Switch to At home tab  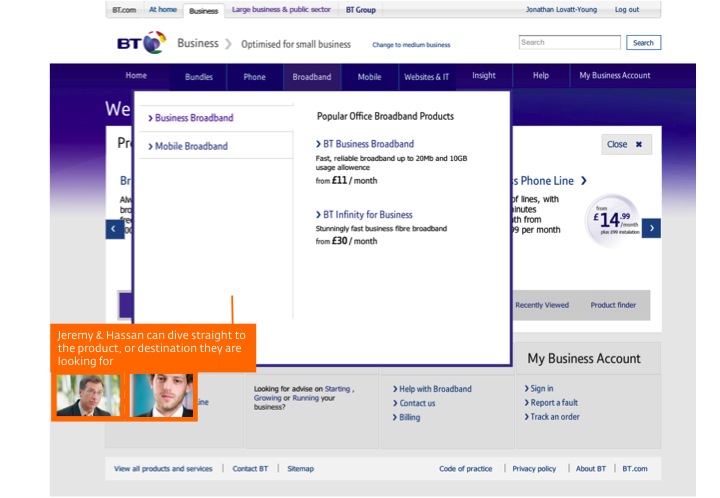point(163,10)
